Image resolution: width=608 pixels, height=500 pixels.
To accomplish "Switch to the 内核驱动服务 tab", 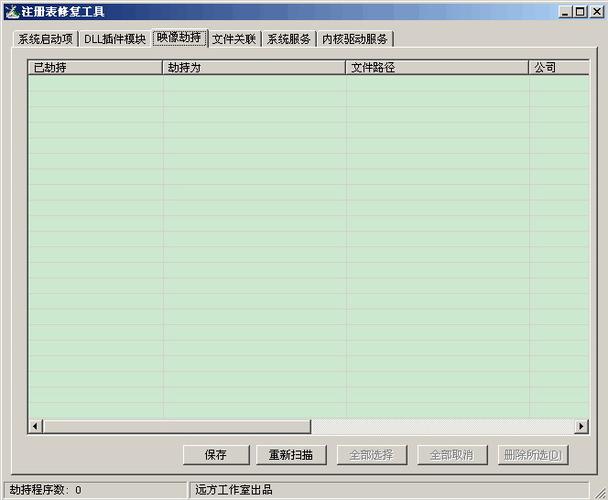I will [x=355, y=39].
